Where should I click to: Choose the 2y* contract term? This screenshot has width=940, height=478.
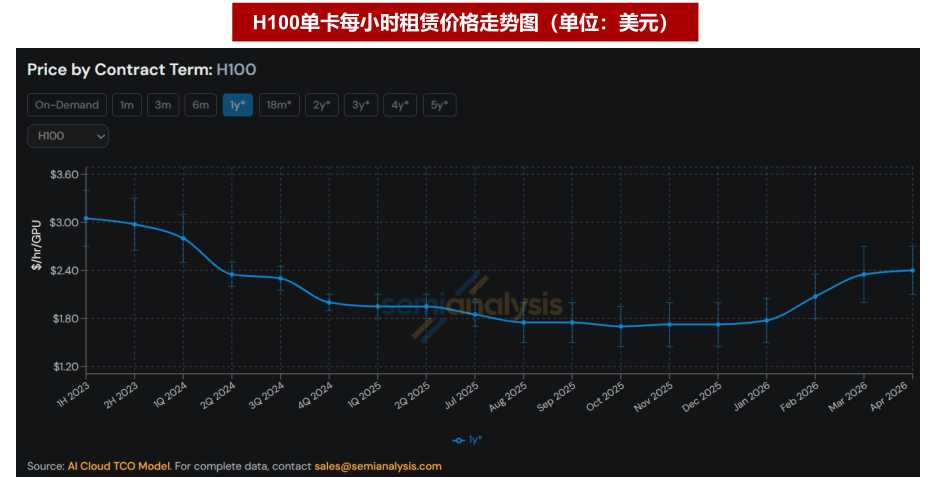(x=321, y=105)
